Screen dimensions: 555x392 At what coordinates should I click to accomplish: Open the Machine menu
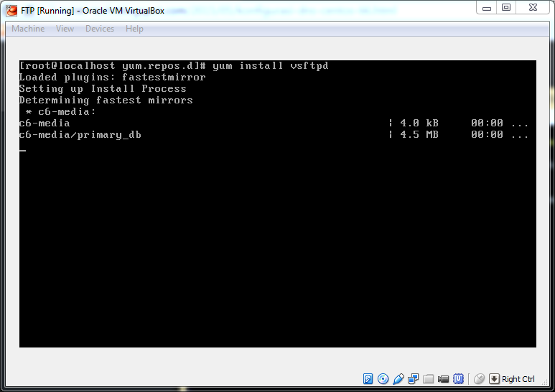[x=28, y=29]
